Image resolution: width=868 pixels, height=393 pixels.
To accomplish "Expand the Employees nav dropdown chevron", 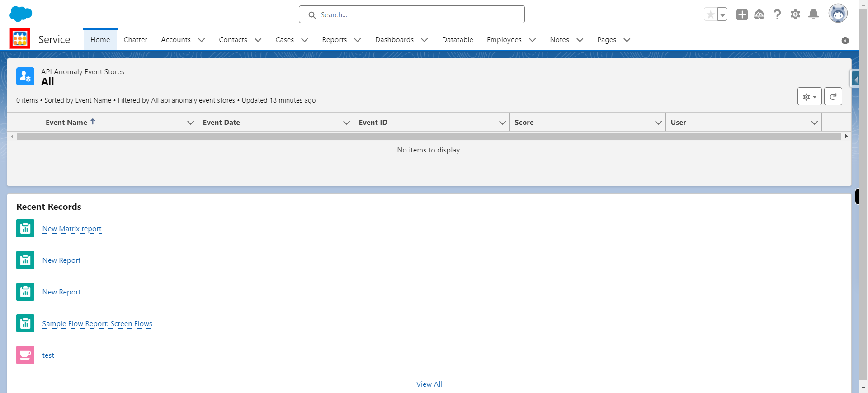I will pos(533,40).
